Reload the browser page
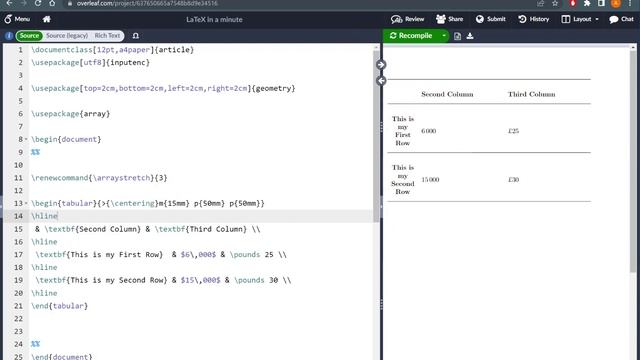Viewport: 640px width, 360px height. pyautogui.click(x=38, y=3)
